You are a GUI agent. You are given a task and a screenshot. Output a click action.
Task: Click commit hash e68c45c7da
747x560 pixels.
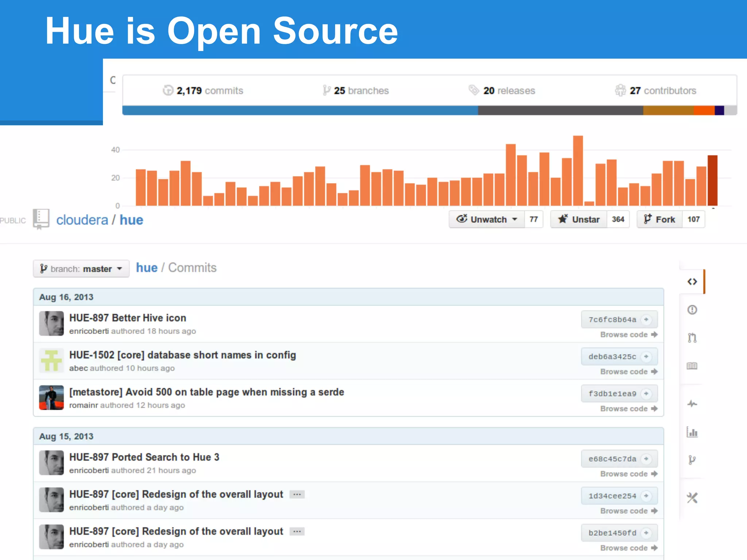(x=612, y=459)
